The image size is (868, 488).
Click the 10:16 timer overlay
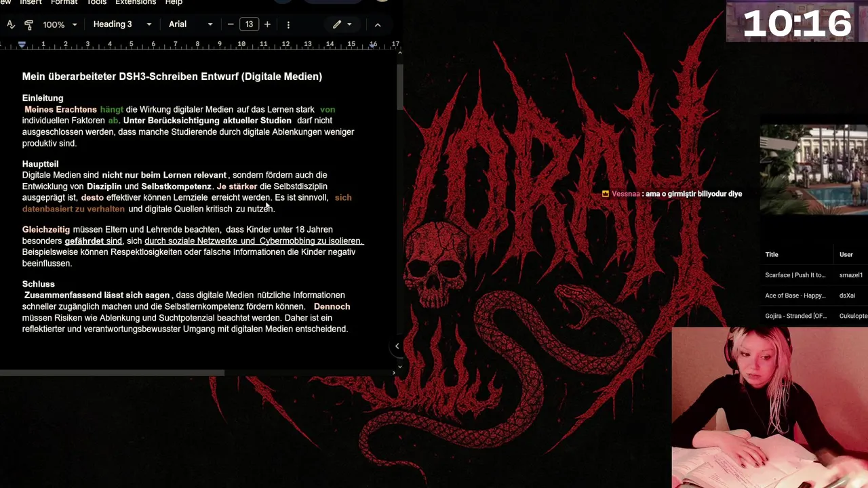tap(797, 23)
